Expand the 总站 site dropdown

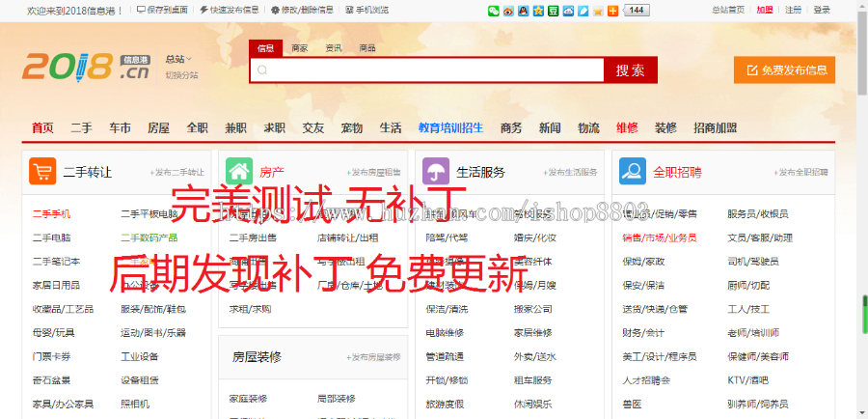[x=178, y=59]
